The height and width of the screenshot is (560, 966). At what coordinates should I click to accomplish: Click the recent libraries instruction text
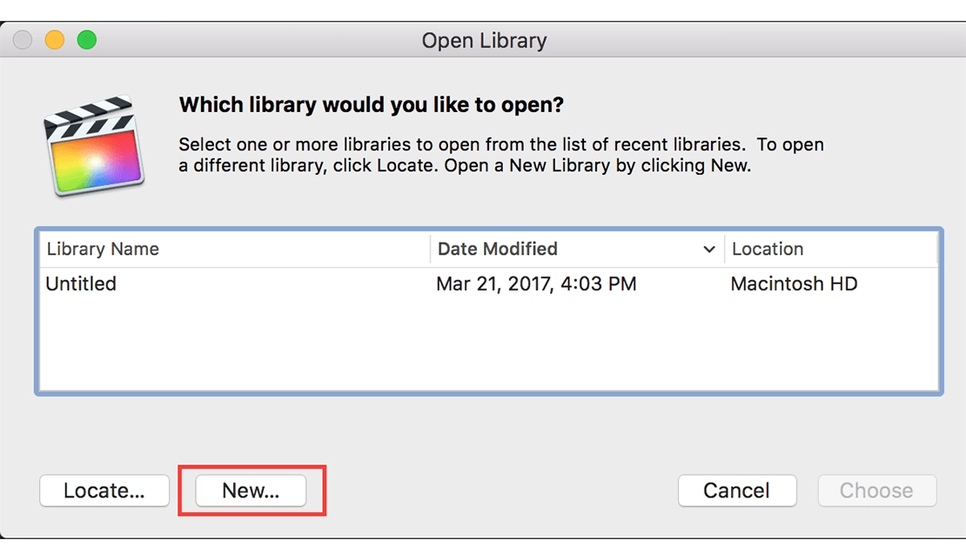coord(500,154)
